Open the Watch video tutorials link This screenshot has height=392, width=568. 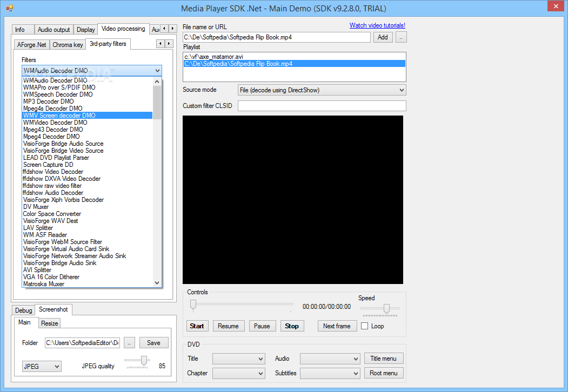(x=377, y=25)
